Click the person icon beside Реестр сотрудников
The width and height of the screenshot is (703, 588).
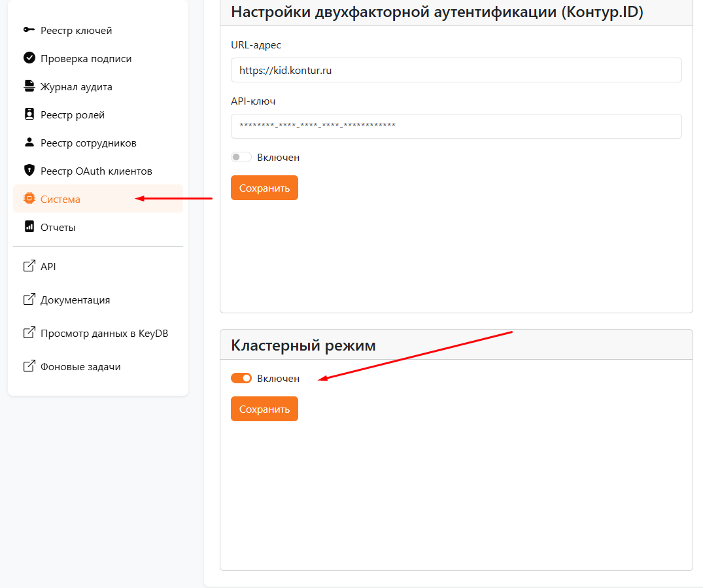point(29,142)
